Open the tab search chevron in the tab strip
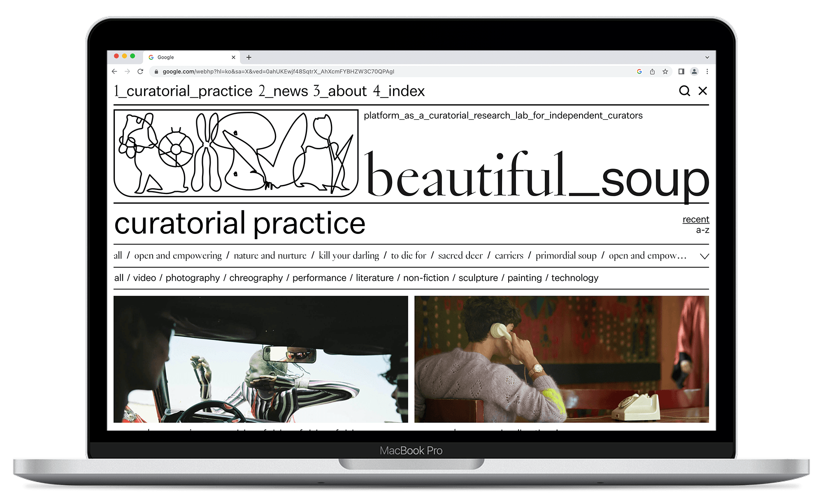The height and width of the screenshot is (504, 823). (x=707, y=58)
